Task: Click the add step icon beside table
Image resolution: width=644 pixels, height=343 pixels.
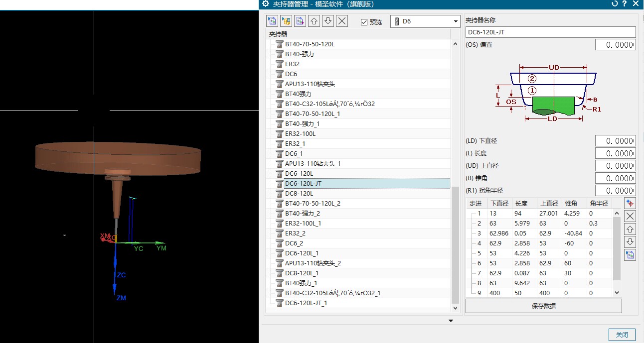Action: [631, 204]
